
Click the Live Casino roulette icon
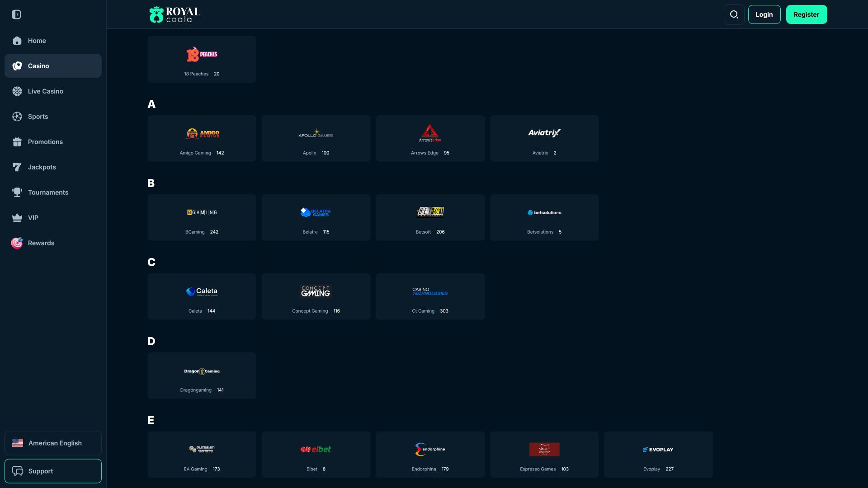[x=17, y=91]
